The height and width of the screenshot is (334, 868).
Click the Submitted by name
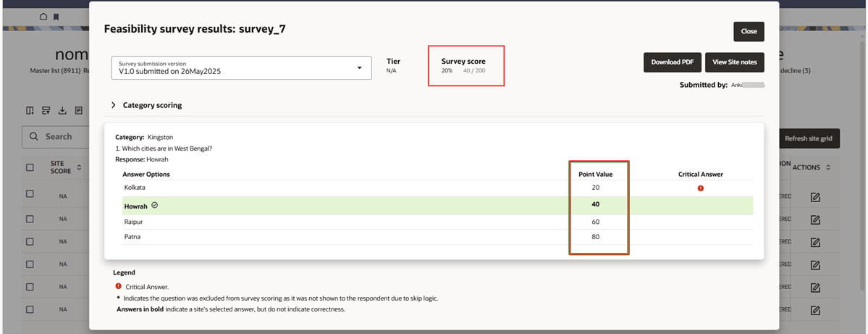click(x=747, y=85)
